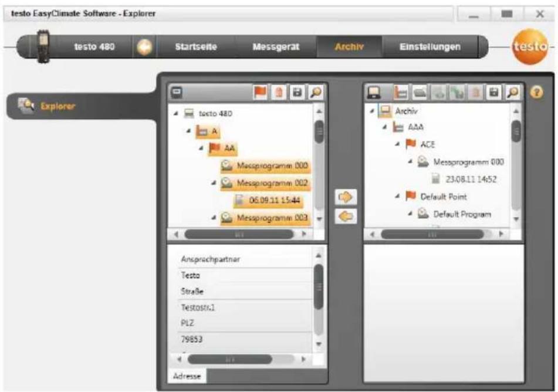Collapse Messprogramm 002 in device tree
This screenshot has width=558, height=392.
click(x=214, y=183)
